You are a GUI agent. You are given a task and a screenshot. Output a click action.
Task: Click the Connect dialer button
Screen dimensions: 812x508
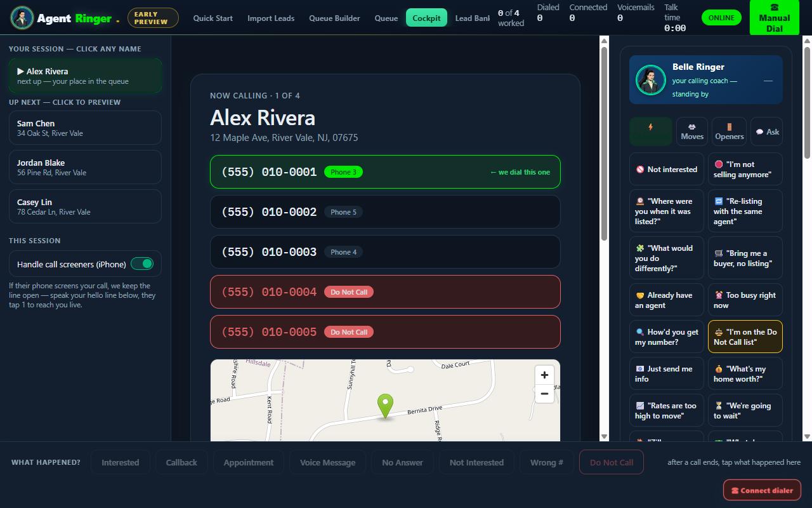pyautogui.click(x=762, y=490)
